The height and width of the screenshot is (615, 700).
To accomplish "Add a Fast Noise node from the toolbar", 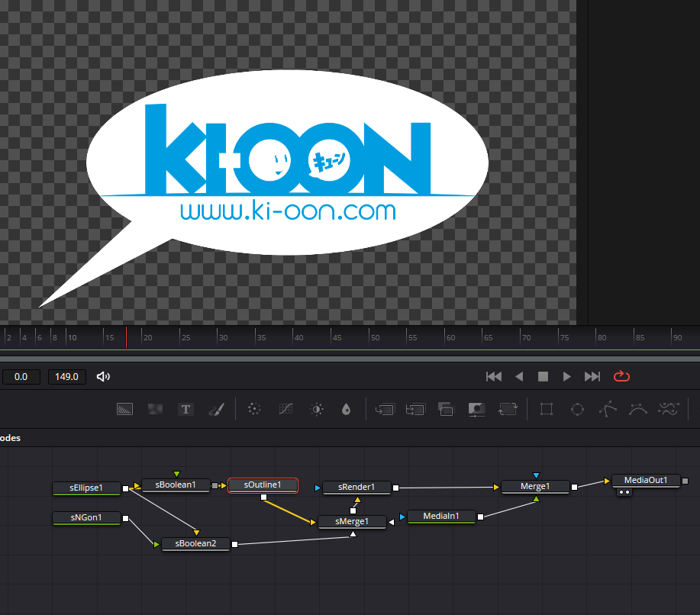I will [156, 409].
